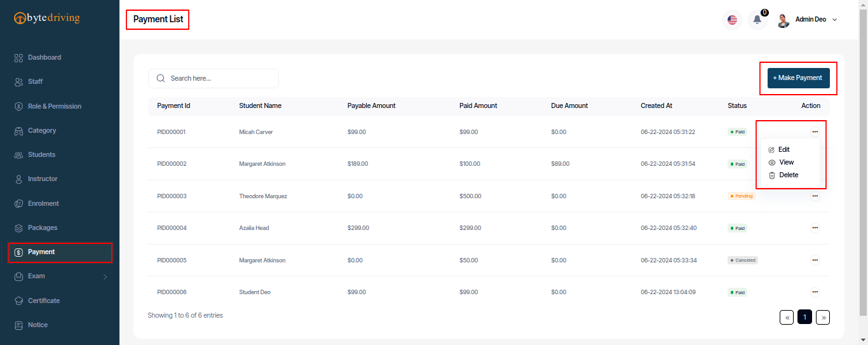Choose Edit from the action menu

point(779,150)
